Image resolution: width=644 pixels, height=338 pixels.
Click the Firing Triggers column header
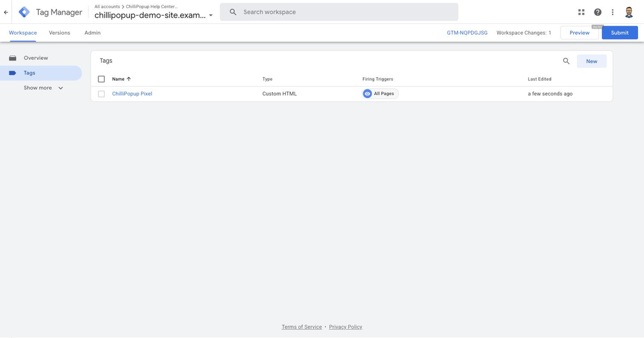click(378, 79)
